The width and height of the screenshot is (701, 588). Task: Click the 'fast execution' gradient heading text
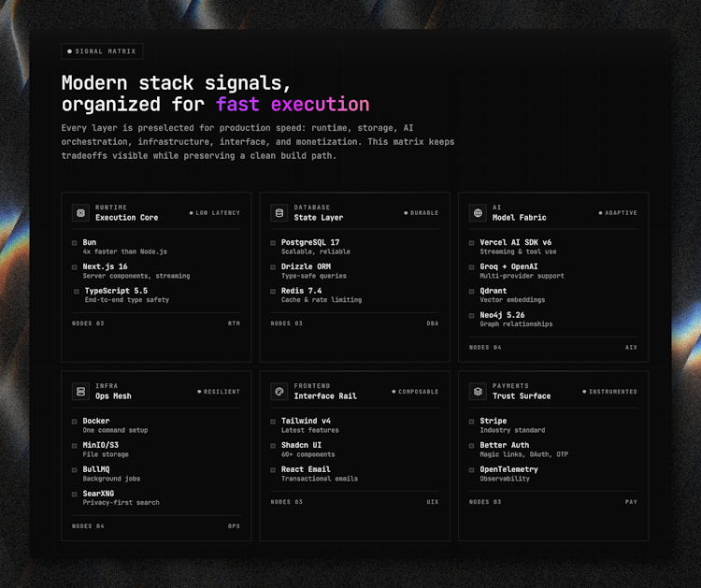(x=293, y=105)
